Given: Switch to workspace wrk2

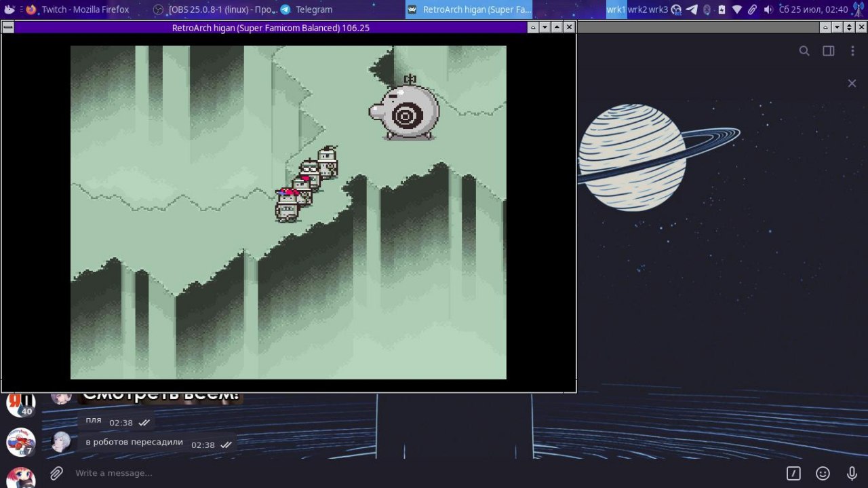Looking at the screenshot, I should coord(637,10).
